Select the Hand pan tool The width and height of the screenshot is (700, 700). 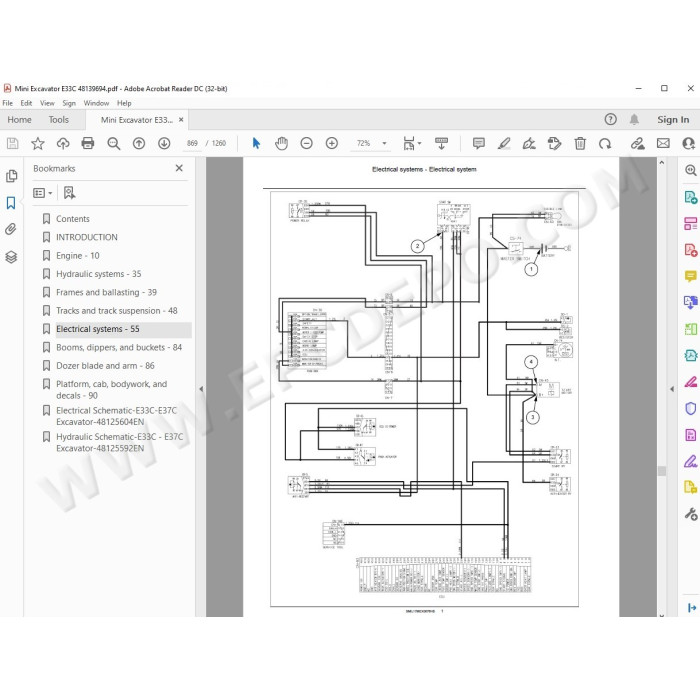click(x=281, y=143)
